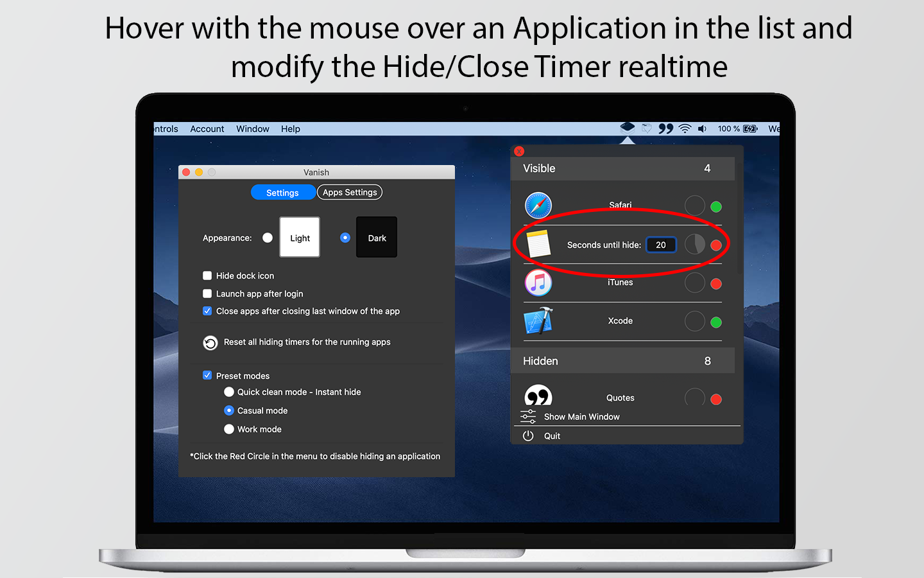Image resolution: width=924 pixels, height=578 pixels.
Task: Click the sliders icon beside Show Main Window
Action: click(x=528, y=417)
